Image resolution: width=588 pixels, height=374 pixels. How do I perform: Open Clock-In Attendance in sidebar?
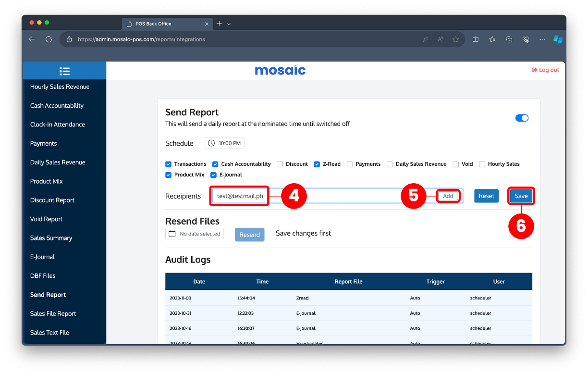pyautogui.click(x=58, y=125)
